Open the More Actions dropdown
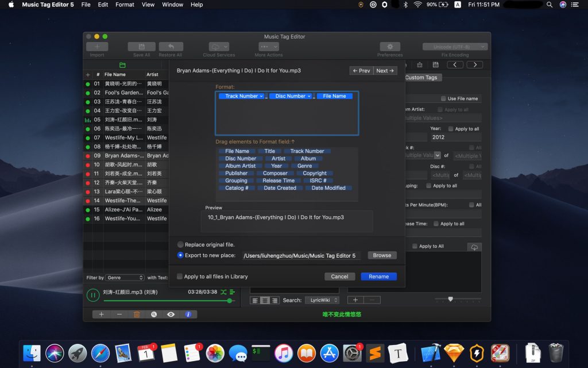 pyautogui.click(x=269, y=47)
